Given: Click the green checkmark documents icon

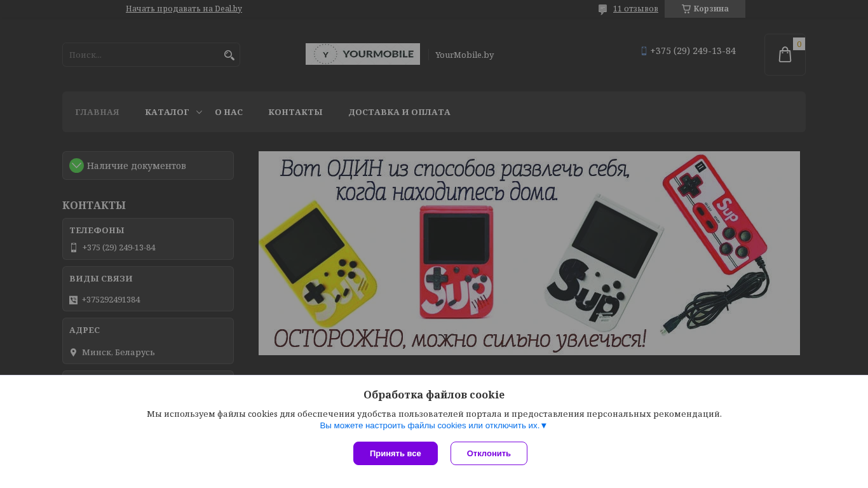Looking at the screenshot, I should 77,166.
